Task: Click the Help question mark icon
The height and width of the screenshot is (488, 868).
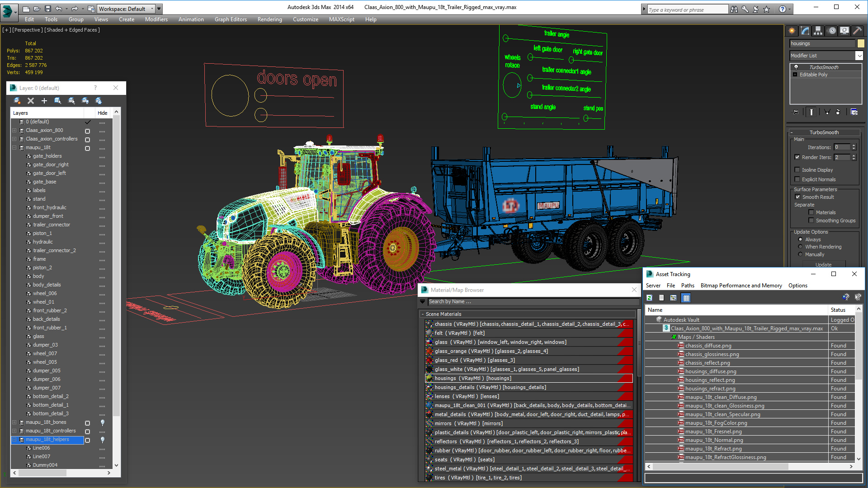Action: pos(783,9)
